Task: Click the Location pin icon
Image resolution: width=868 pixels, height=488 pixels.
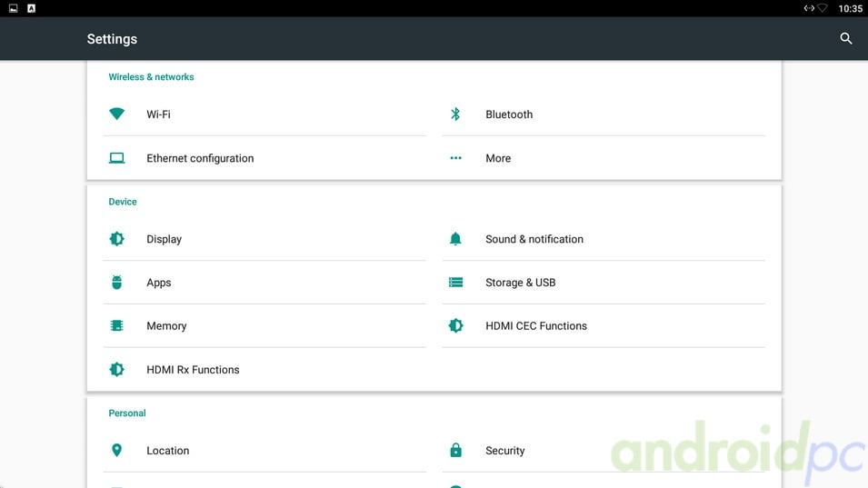Action: click(117, 450)
